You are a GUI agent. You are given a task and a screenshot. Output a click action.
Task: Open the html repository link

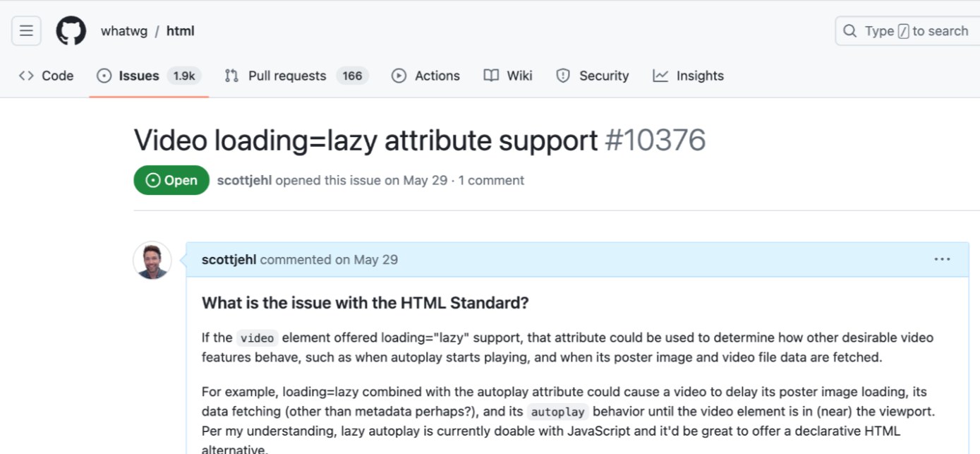(181, 31)
